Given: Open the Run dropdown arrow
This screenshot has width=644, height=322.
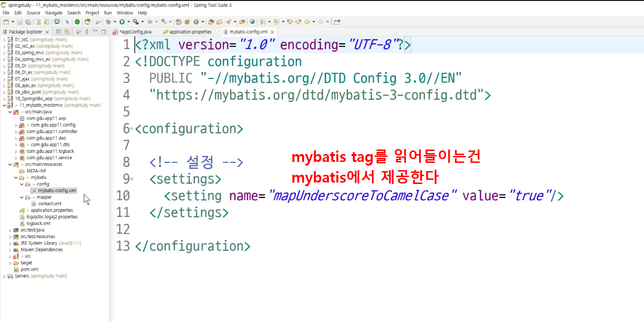Looking at the screenshot, I should [129, 22].
